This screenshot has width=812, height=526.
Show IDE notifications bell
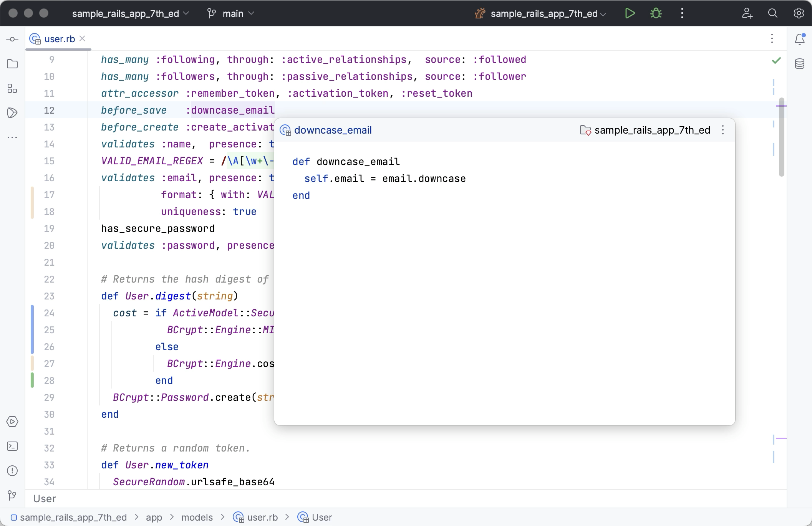(x=800, y=39)
